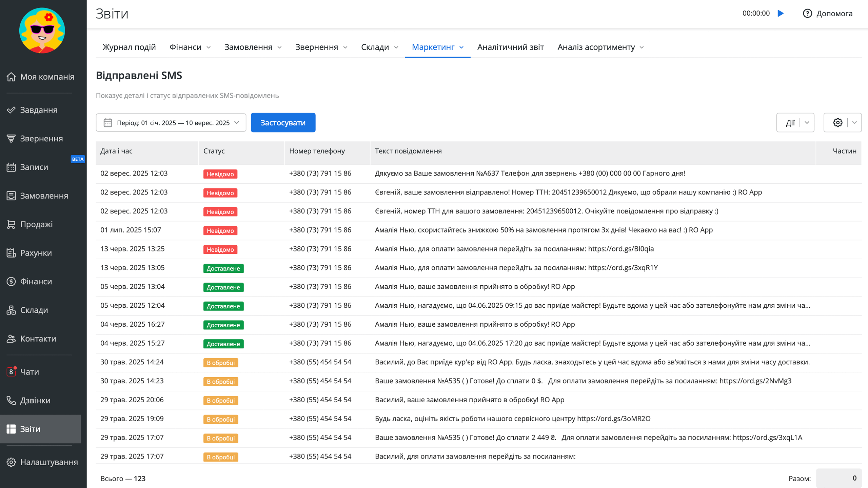Expand arrow next to table settings
This screenshot has width=868, height=488.
[x=854, y=123]
